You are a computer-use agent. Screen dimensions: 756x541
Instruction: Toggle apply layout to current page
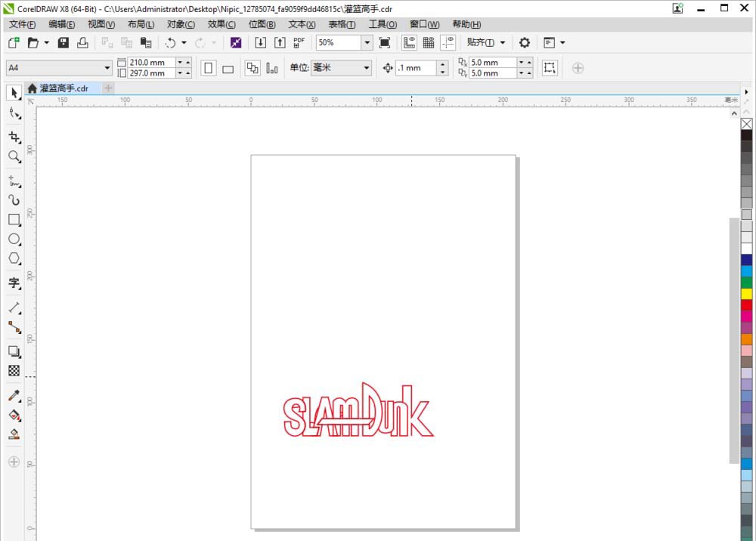(x=272, y=68)
